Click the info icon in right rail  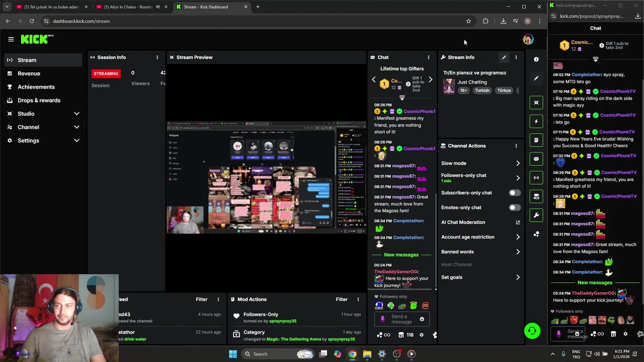(536, 59)
